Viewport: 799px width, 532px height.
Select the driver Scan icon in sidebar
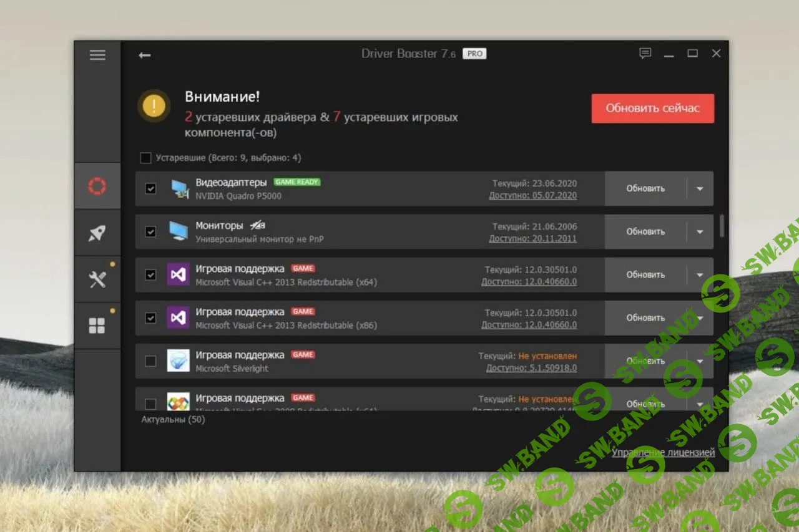click(97, 185)
